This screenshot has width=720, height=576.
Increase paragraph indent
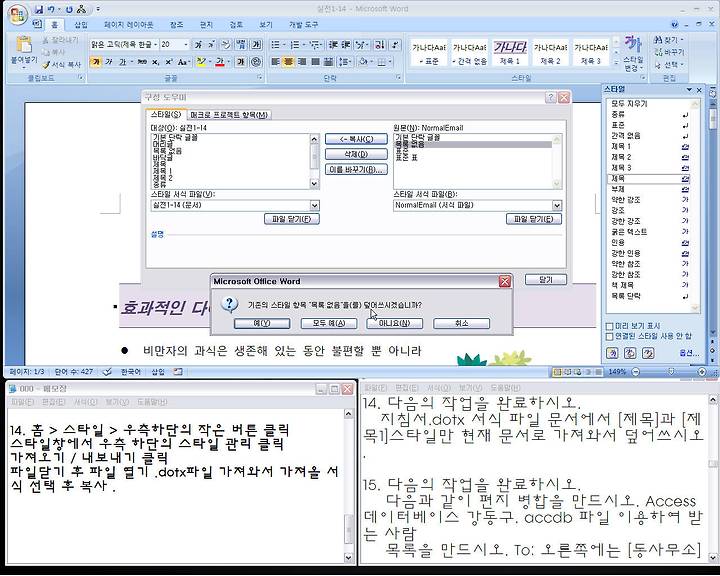coord(346,45)
